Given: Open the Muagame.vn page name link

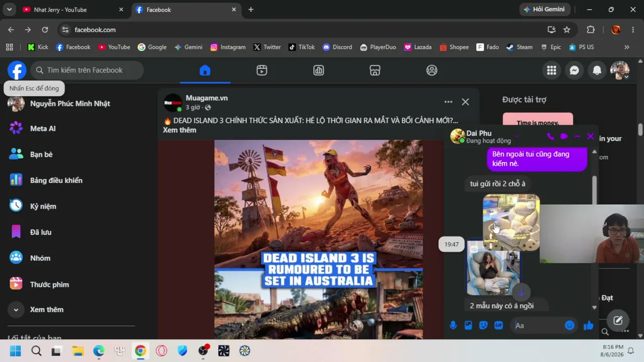Looking at the screenshot, I should pyautogui.click(x=207, y=98).
